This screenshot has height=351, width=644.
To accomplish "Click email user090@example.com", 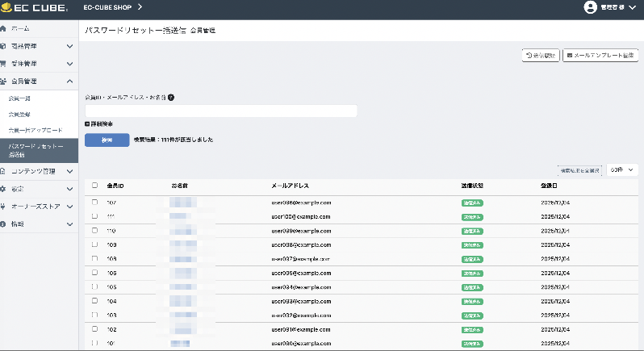I will click(301, 344).
